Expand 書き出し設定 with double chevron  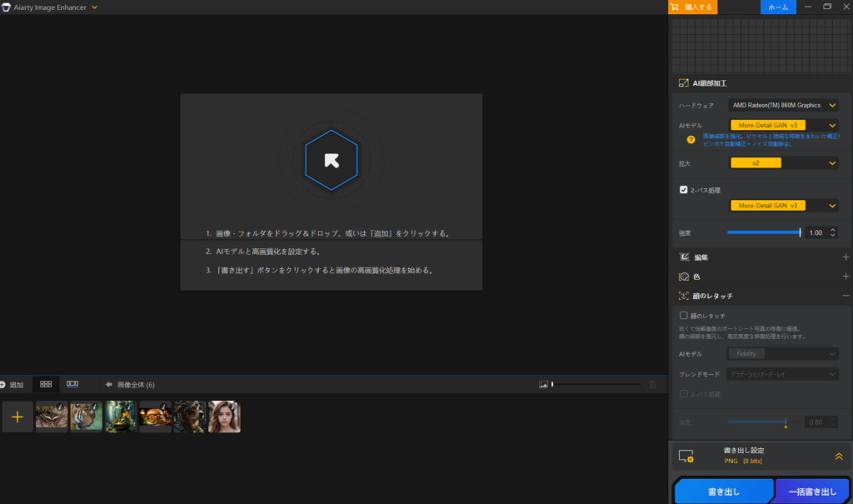[x=839, y=457]
